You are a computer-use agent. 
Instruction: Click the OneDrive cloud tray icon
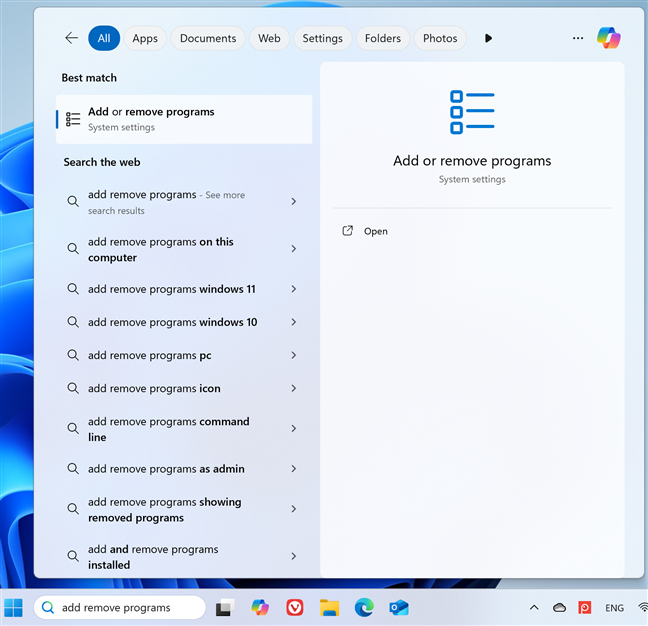coord(559,607)
